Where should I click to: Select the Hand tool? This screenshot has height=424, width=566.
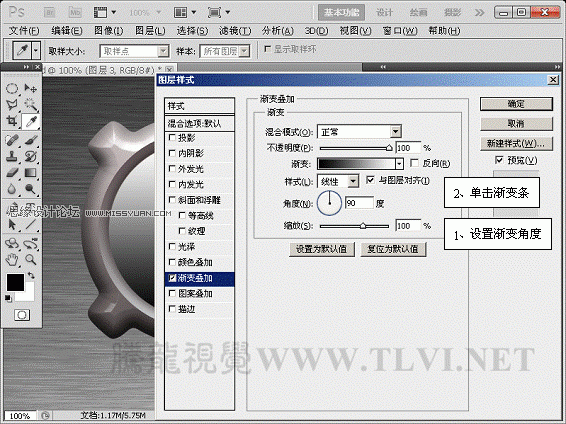click(x=12, y=259)
